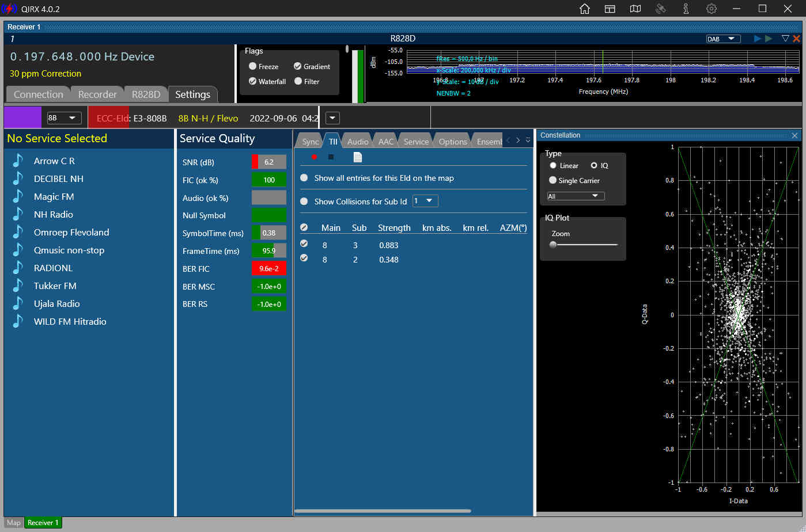Uncheck the TII row with Sub 2
The width and height of the screenshot is (806, 532).
pos(304,259)
